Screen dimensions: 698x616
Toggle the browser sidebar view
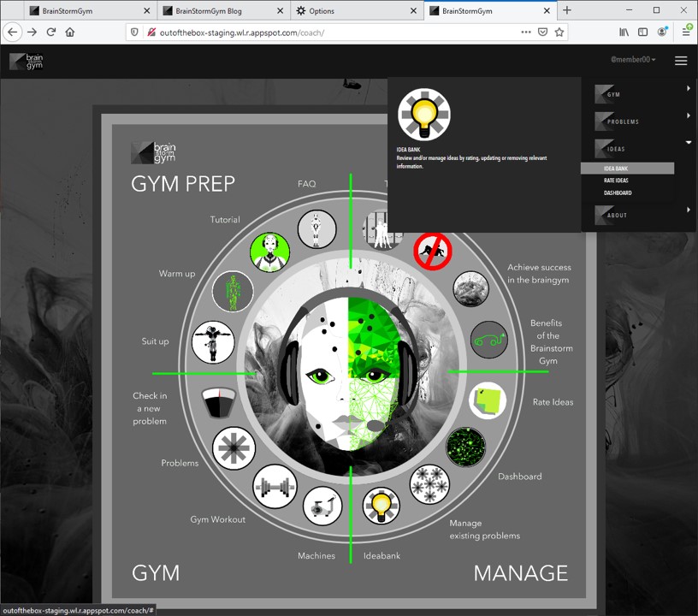[x=642, y=32]
